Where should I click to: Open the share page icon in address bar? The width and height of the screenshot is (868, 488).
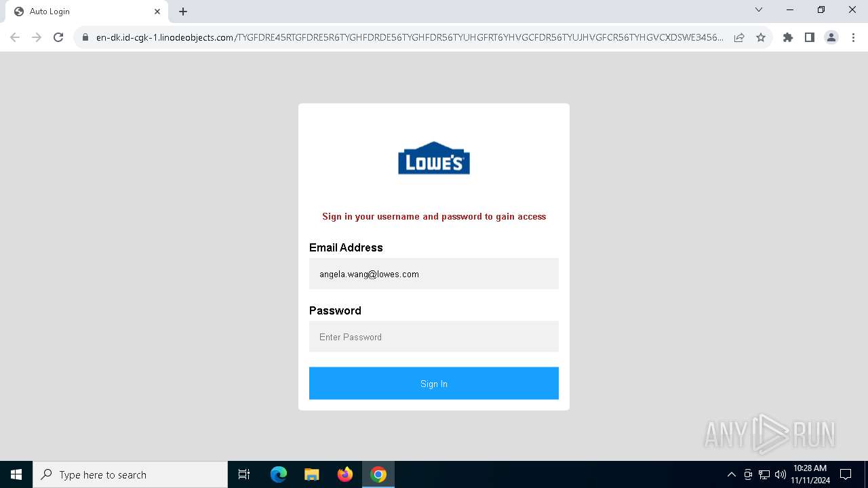(739, 37)
